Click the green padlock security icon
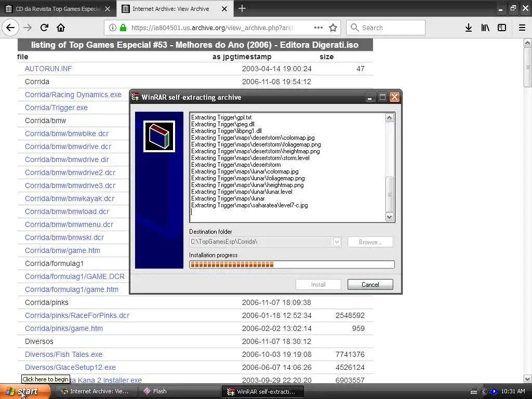The image size is (532, 399). 123,28
